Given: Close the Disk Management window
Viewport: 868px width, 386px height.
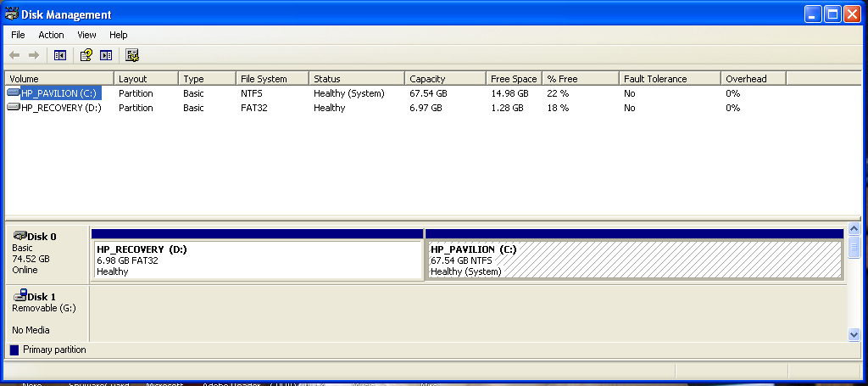Looking at the screenshot, I should point(852,14).
